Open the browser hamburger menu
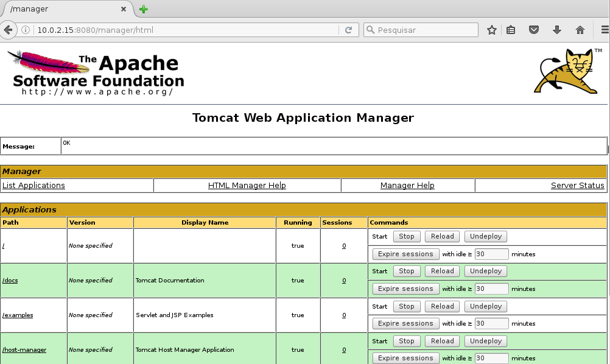The height and width of the screenshot is (364, 610). (605, 30)
